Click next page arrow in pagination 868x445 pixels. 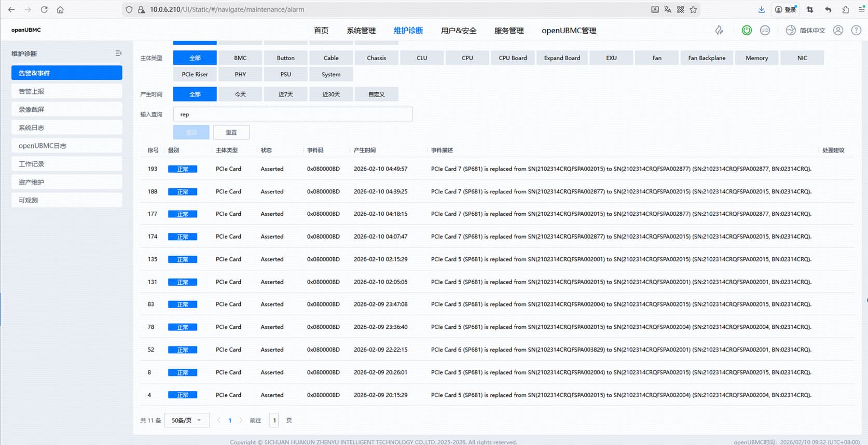(241, 420)
